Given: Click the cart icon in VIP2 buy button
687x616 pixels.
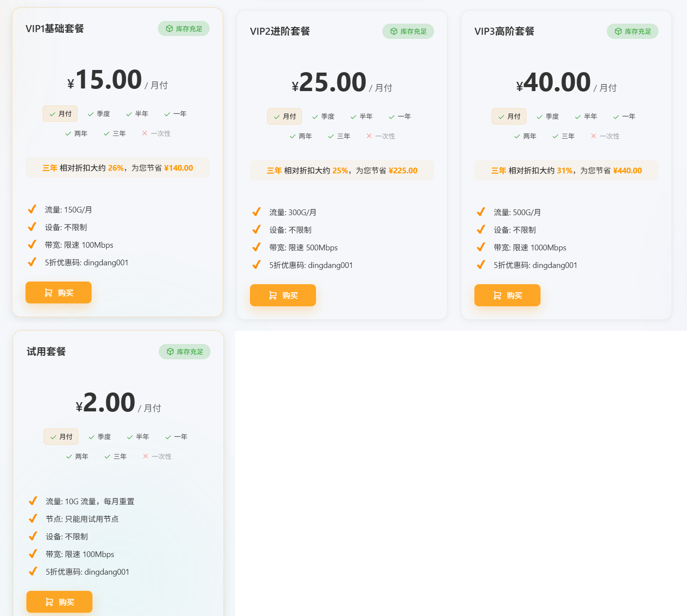Looking at the screenshot, I should 273,296.
